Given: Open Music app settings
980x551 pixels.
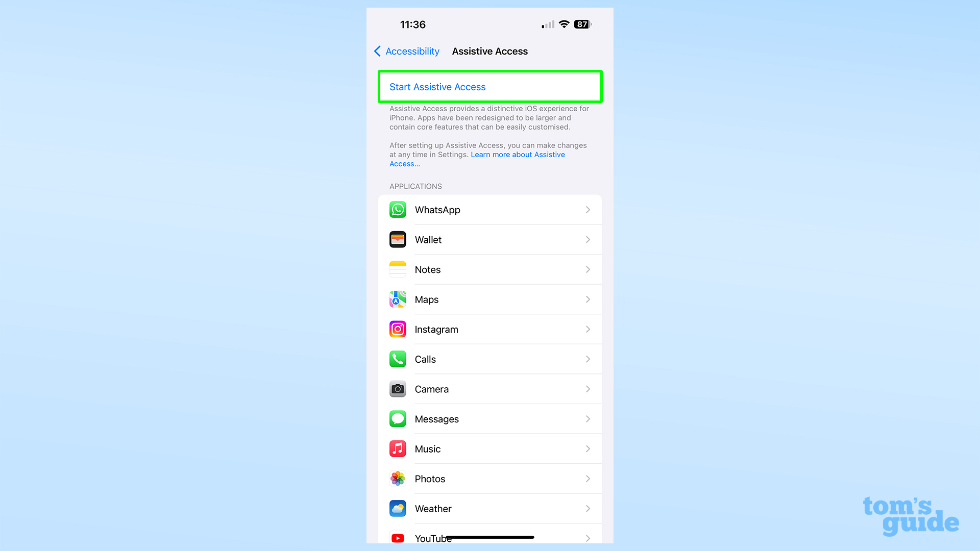Looking at the screenshot, I should tap(490, 449).
